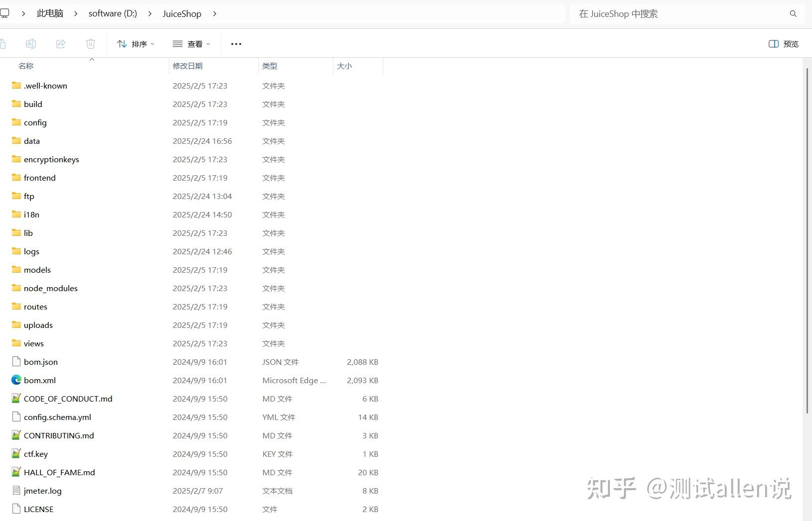Open the See more (...) toolbar menu
The width and height of the screenshot is (812, 521).
tap(235, 44)
